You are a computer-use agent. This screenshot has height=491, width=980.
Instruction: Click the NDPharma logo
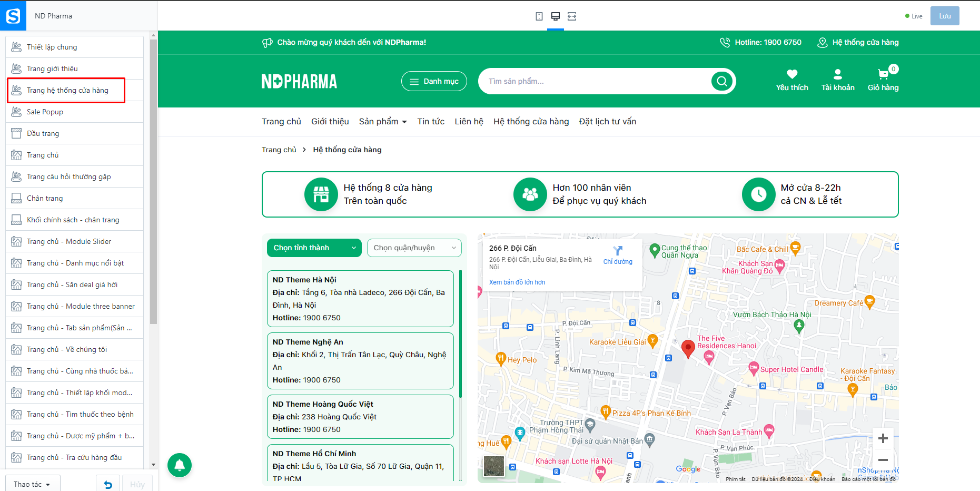(x=299, y=82)
